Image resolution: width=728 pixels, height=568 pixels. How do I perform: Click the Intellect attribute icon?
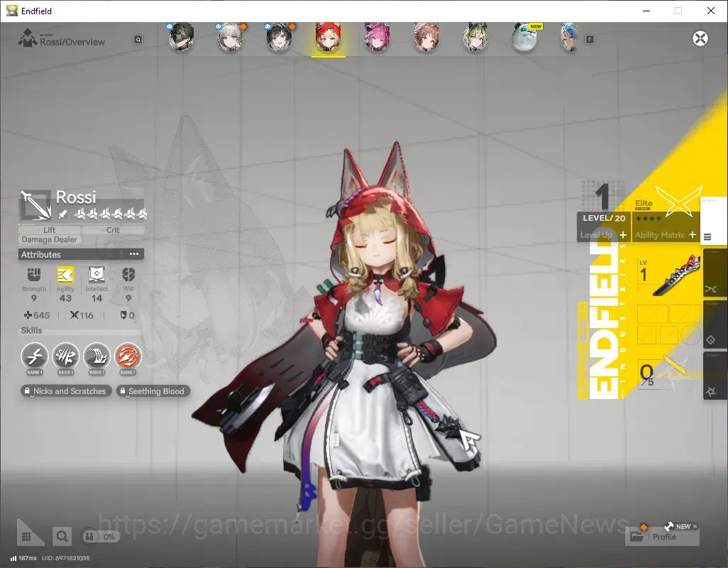point(96,275)
